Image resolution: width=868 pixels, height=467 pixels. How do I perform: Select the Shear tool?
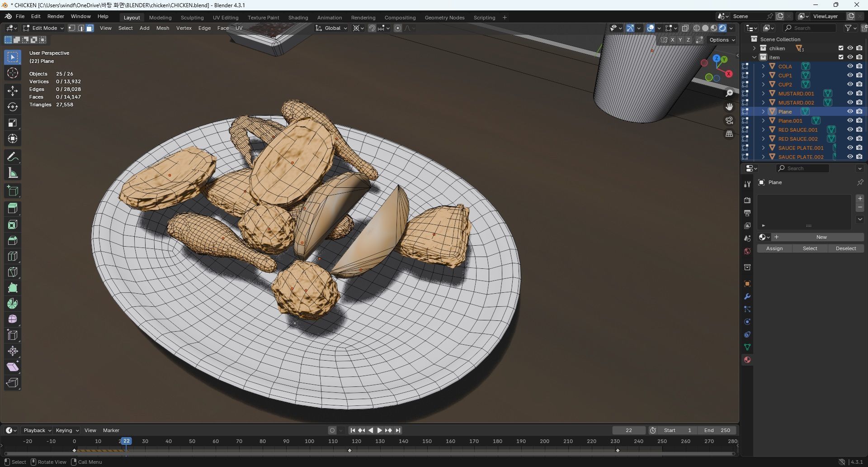13,367
